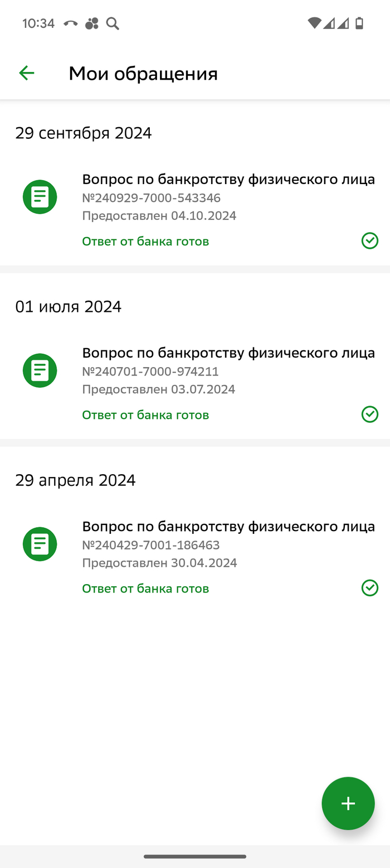Image resolution: width=390 pixels, height=868 pixels.
Task: Open the request dated 29 сентября 2024
Action: pyautogui.click(x=228, y=180)
